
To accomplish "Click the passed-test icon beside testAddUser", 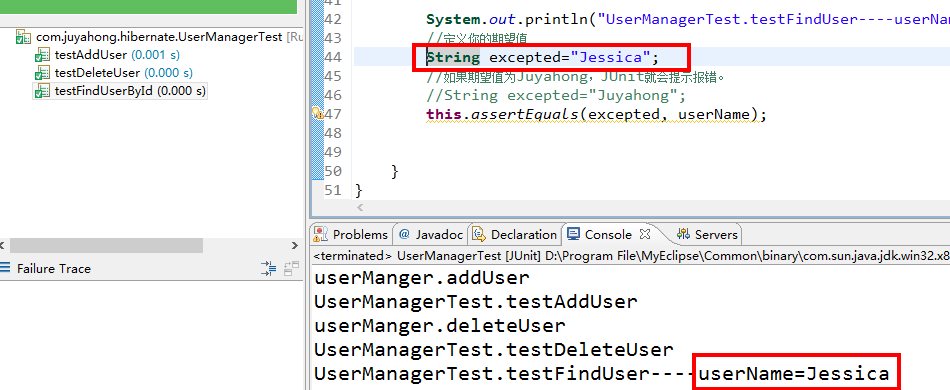I will [42, 55].
